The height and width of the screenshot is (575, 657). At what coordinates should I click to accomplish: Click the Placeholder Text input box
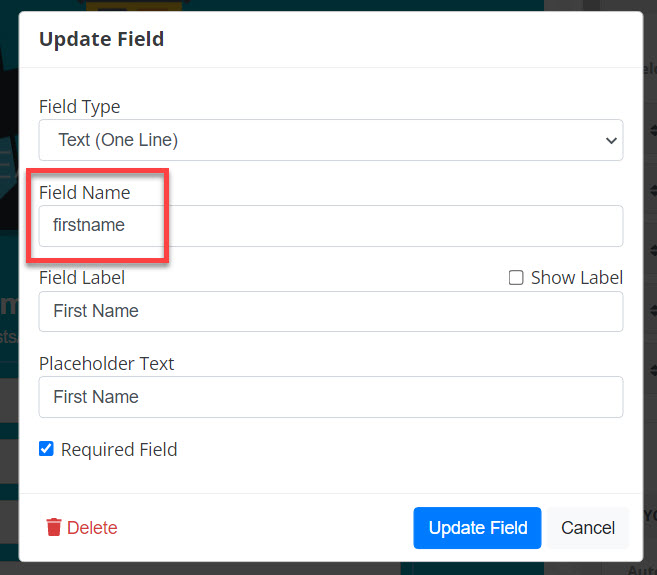pos(330,397)
